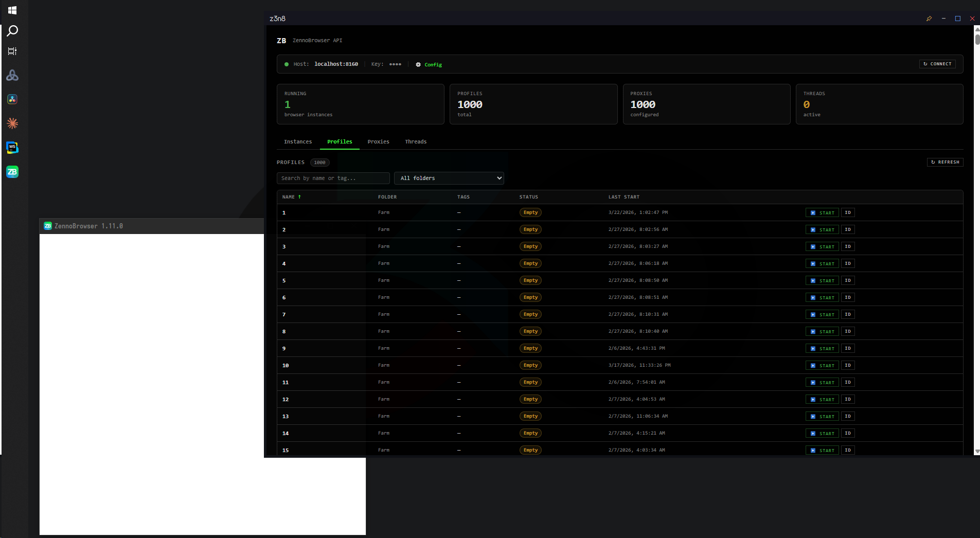The height and width of the screenshot is (538, 980).
Task: Click the ID button for profile 8
Action: pos(848,331)
